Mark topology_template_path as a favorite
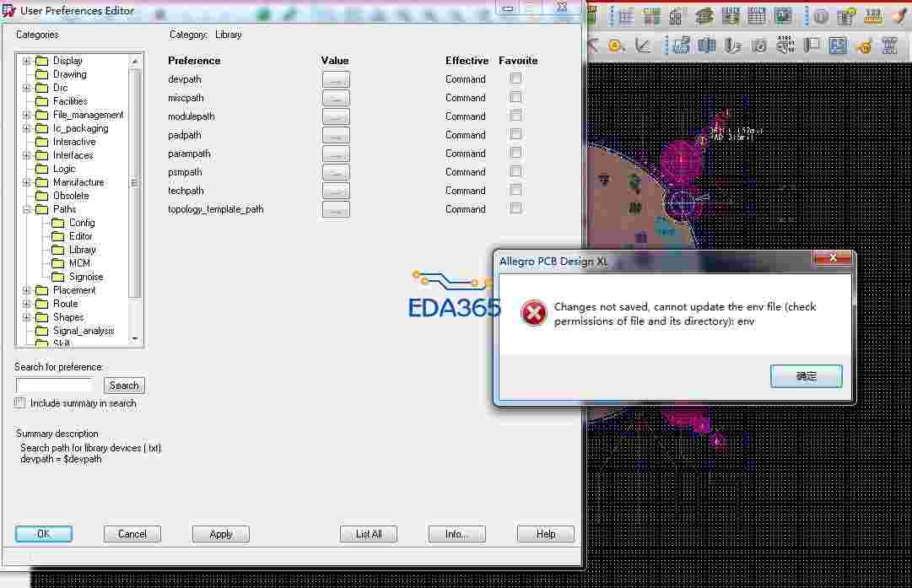 516,208
